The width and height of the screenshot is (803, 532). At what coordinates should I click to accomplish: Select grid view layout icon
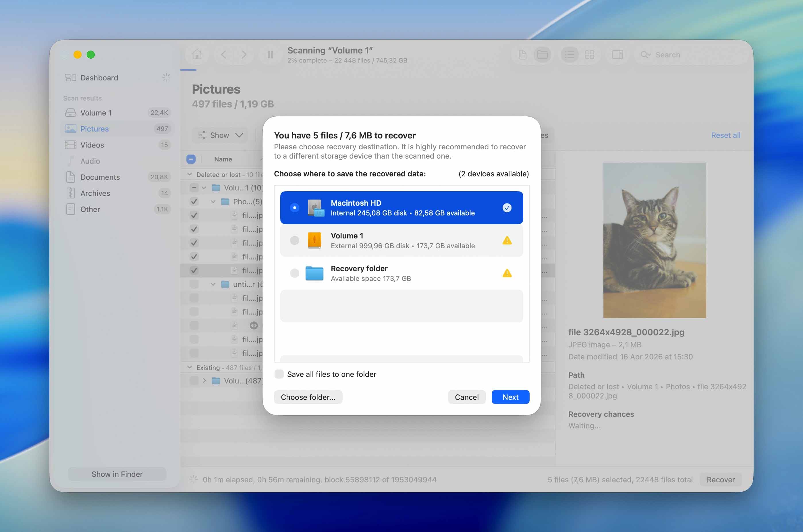pyautogui.click(x=590, y=55)
